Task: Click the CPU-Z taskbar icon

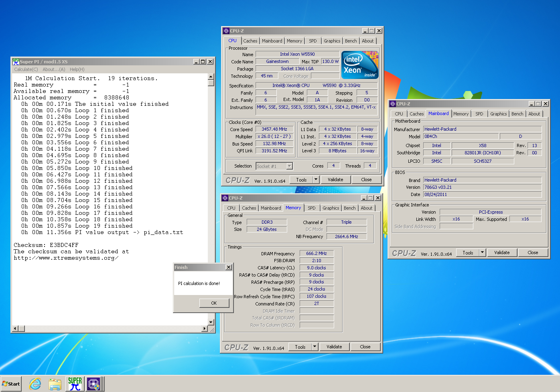Action: (93, 384)
